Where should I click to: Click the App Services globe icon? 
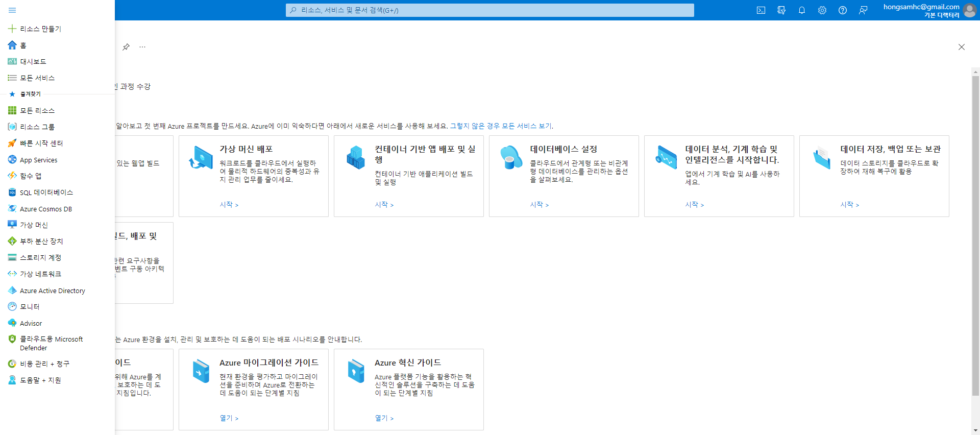point(12,159)
